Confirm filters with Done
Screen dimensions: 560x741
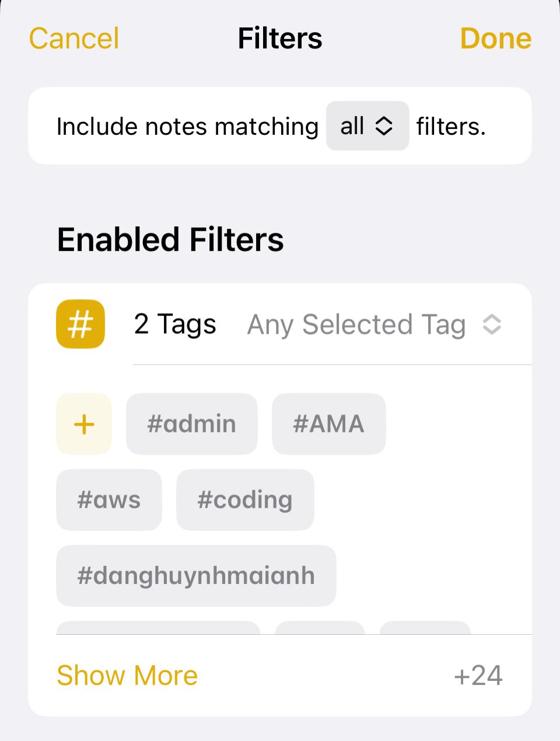[496, 39]
